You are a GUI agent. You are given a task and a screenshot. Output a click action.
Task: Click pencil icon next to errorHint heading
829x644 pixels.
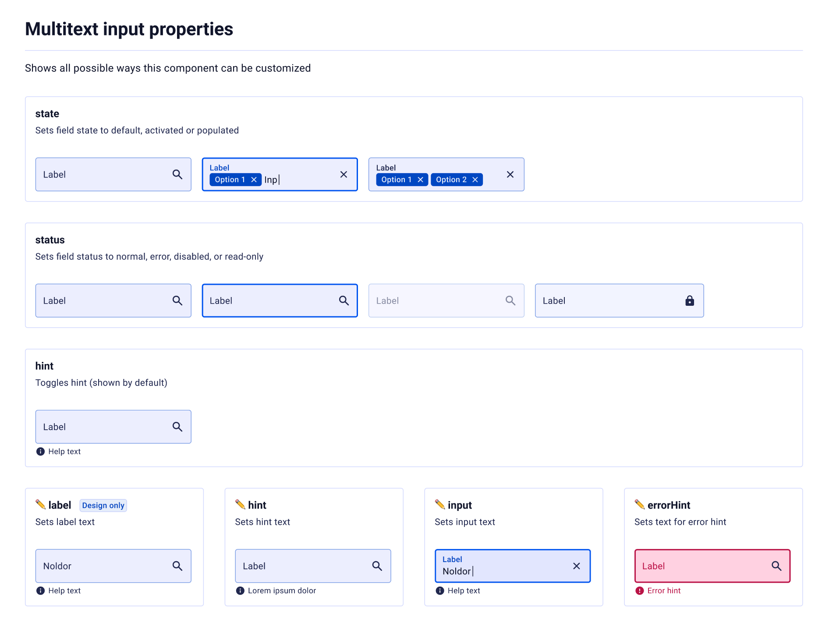point(640,505)
